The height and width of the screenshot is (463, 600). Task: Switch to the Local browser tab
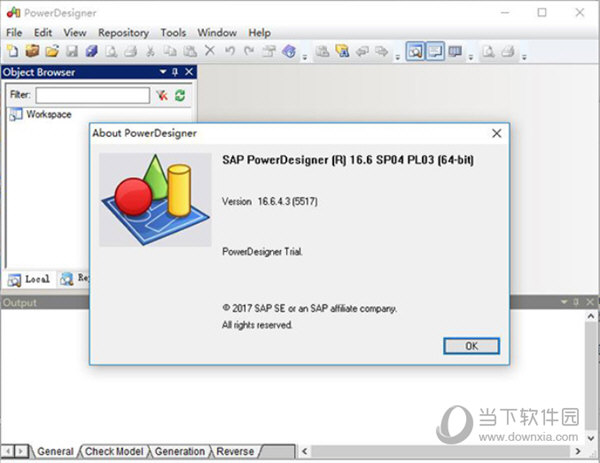pos(29,279)
